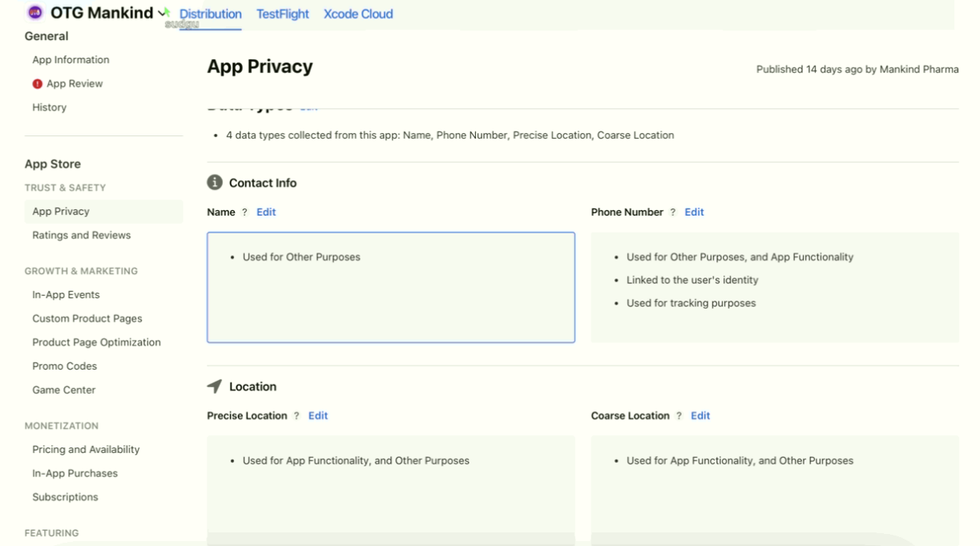Open the help question mark next to Name

click(245, 212)
